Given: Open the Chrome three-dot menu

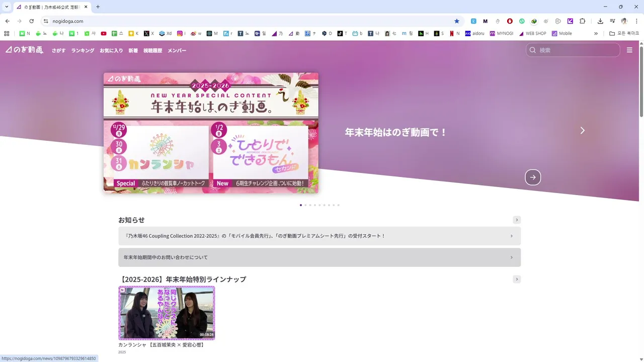Looking at the screenshot, I should pos(636,21).
